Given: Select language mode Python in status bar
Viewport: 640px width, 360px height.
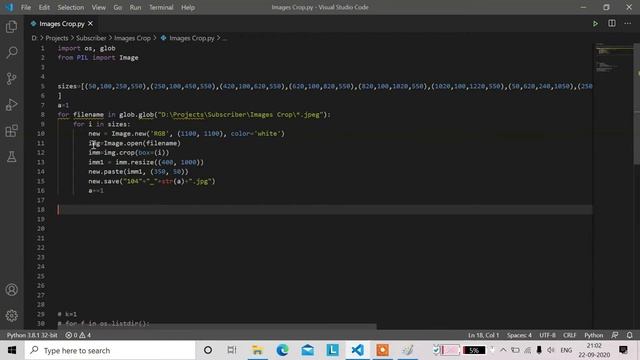Looking at the screenshot, I should pos(593,335).
